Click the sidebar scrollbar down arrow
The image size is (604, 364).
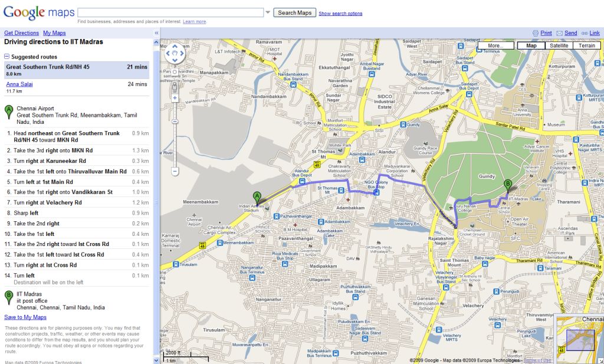156,360
